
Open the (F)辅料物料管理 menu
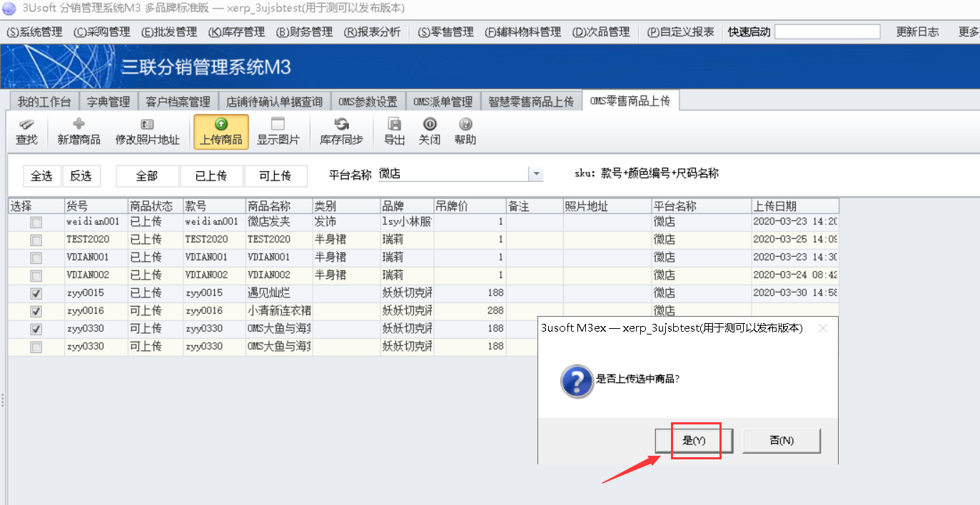tap(523, 32)
